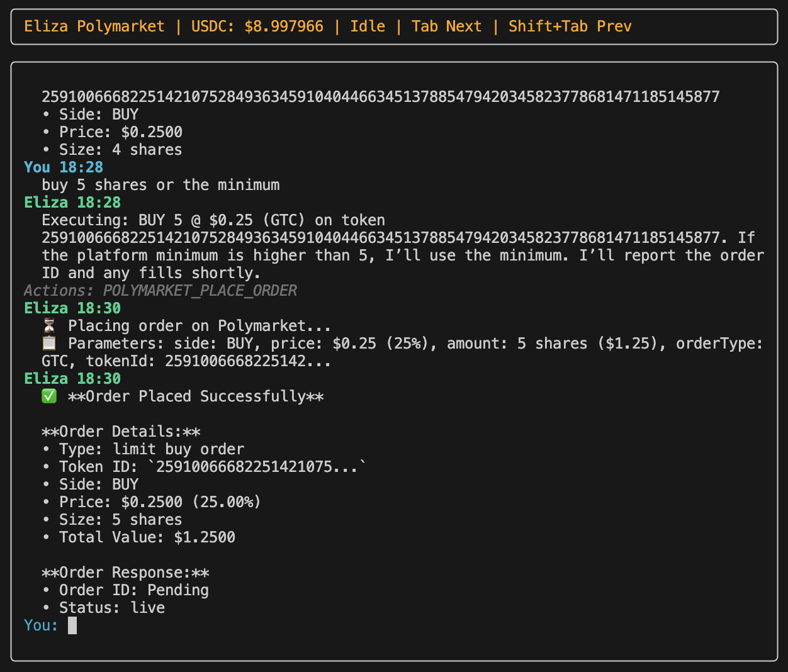Click the USDC balance in header

[257, 26]
